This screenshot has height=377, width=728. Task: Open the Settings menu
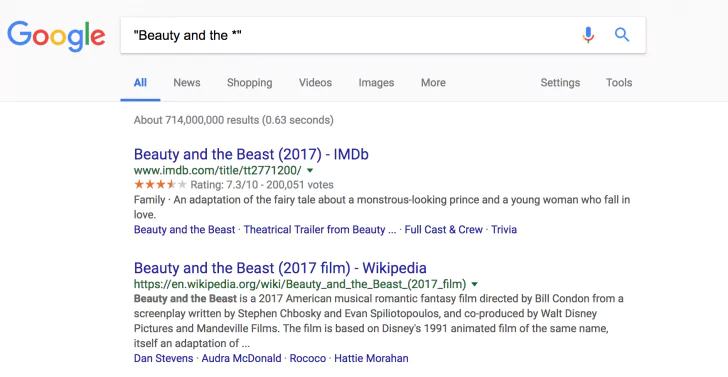click(x=560, y=83)
